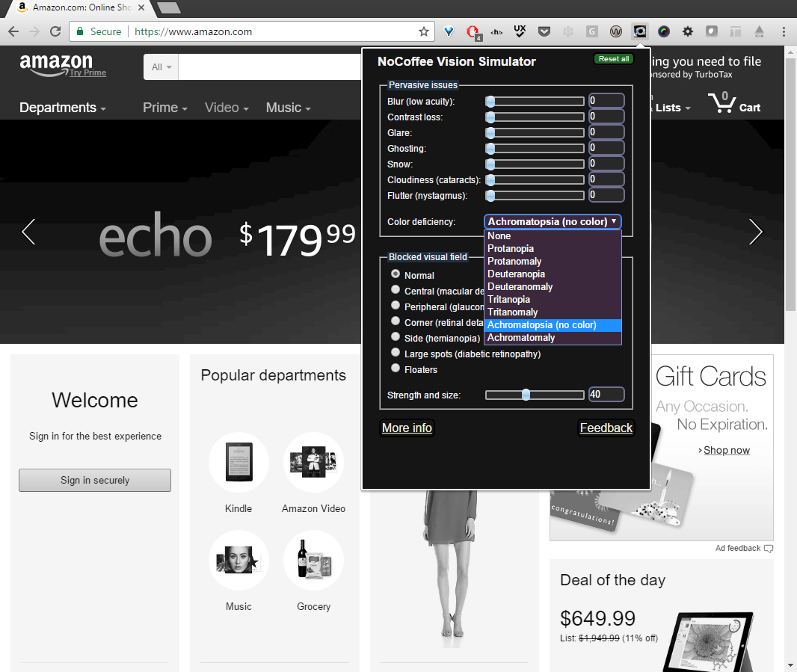The width and height of the screenshot is (797, 672).
Task: Reload the page with the refresh icon
Action: point(55,31)
